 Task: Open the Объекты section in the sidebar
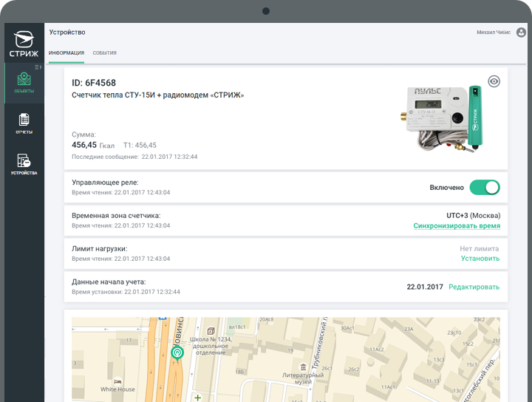point(24,83)
